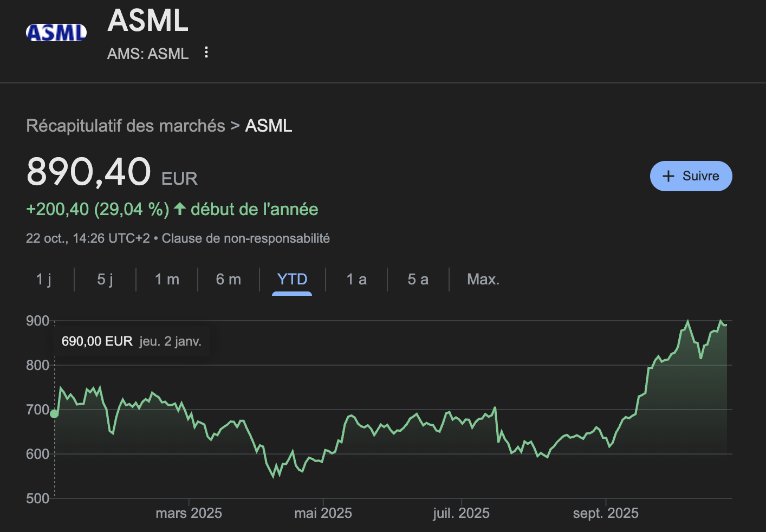Click the green data point marker at chart start
This screenshot has width=766, height=532.
[x=54, y=414]
